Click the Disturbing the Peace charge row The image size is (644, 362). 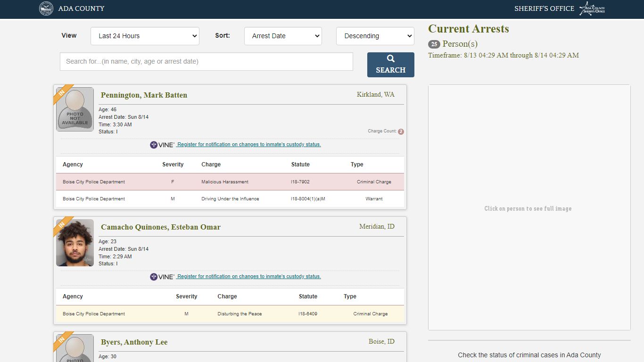click(x=230, y=314)
